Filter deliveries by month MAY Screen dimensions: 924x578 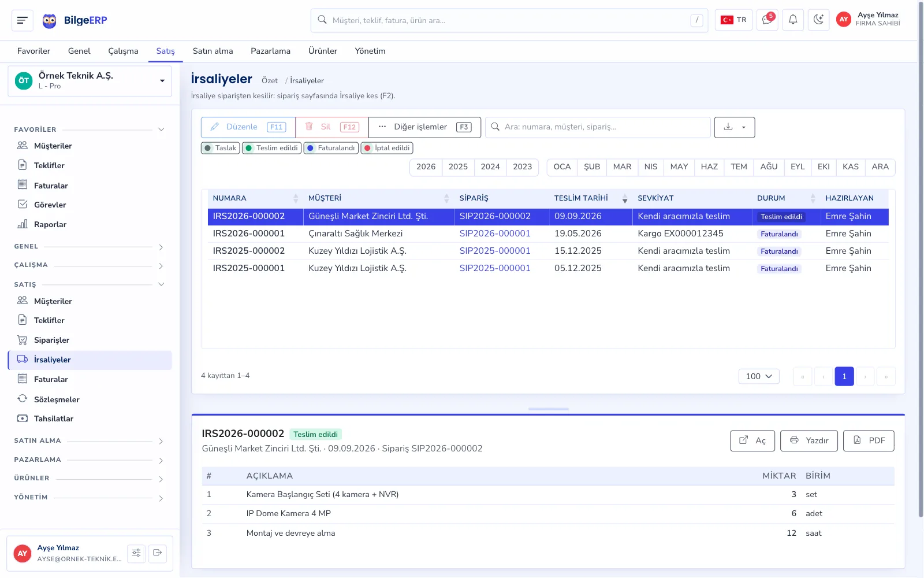(x=679, y=167)
